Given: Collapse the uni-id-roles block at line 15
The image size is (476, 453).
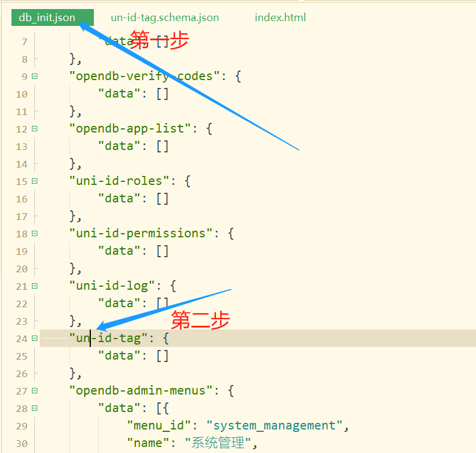Looking at the screenshot, I should (35, 181).
